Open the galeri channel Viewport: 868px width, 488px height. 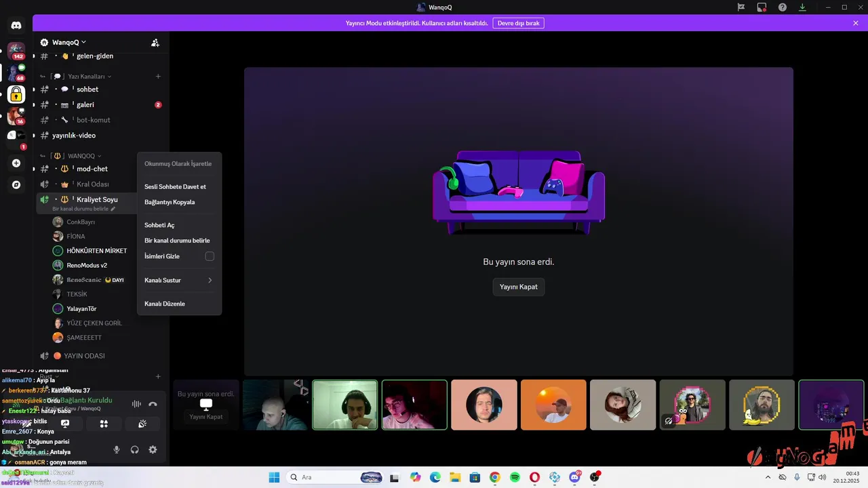[x=101, y=105]
